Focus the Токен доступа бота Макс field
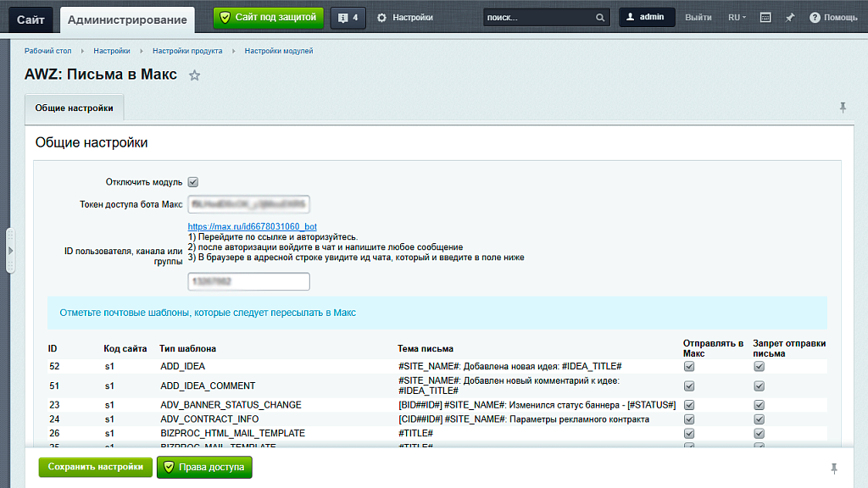Image resolution: width=868 pixels, height=488 pixels. [248, 204]
